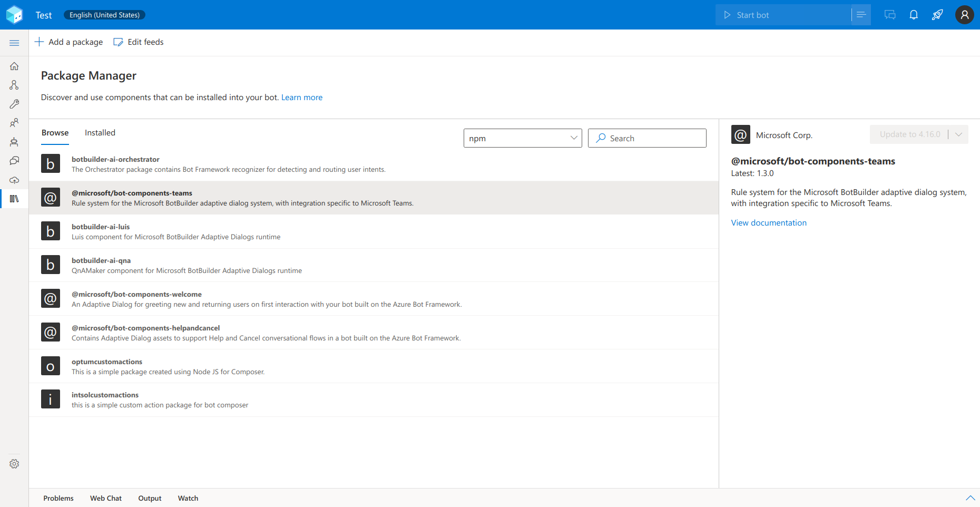The image size is (980, 507).
Task: Click the Test bot name in header
Action: point(44,15)
